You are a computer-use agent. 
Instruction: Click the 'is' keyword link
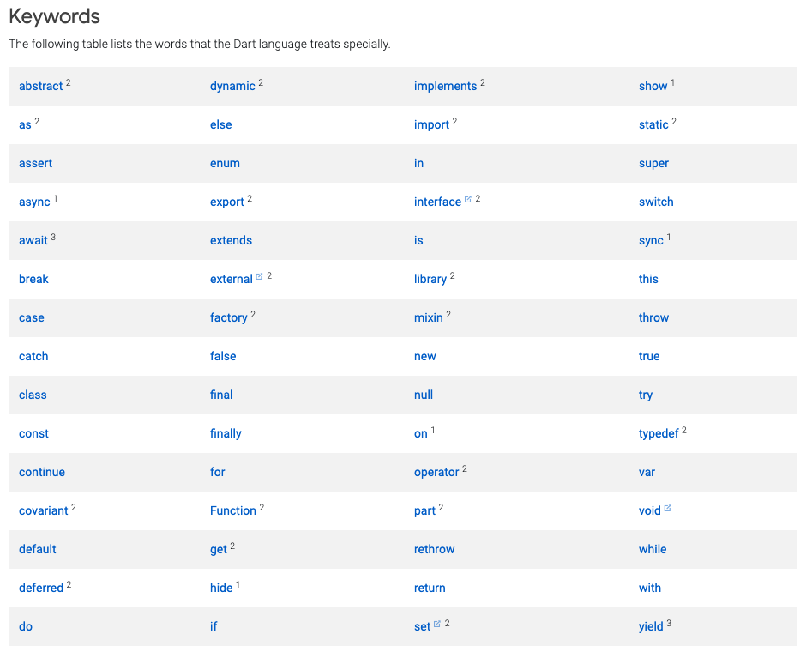tap(418, 240)
